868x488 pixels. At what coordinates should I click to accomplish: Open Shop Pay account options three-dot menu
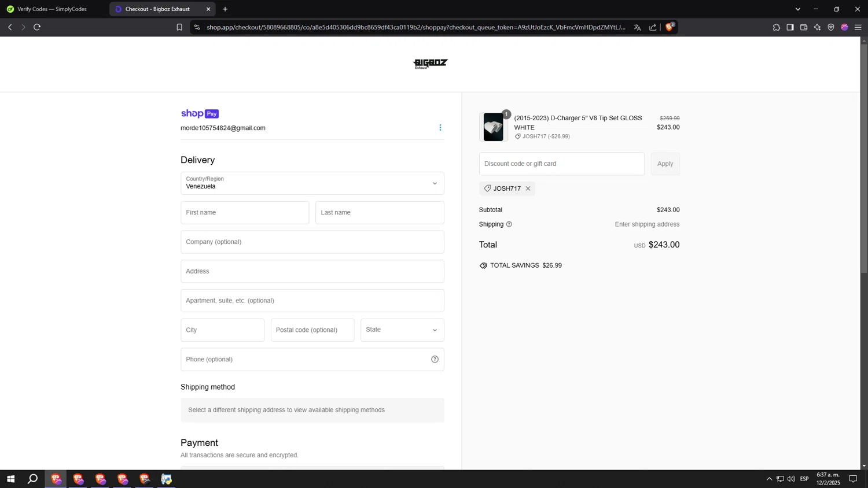(440, 128)
